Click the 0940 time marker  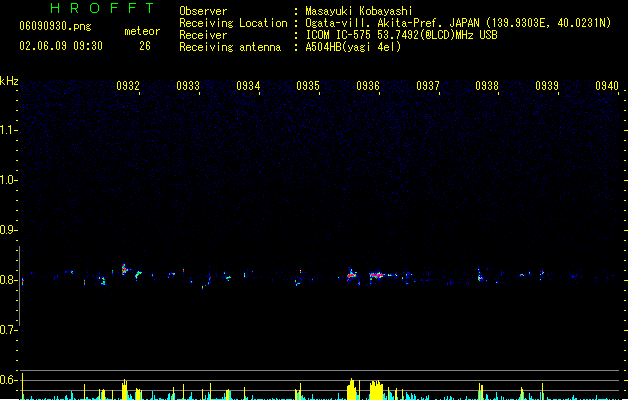point(607,86)
